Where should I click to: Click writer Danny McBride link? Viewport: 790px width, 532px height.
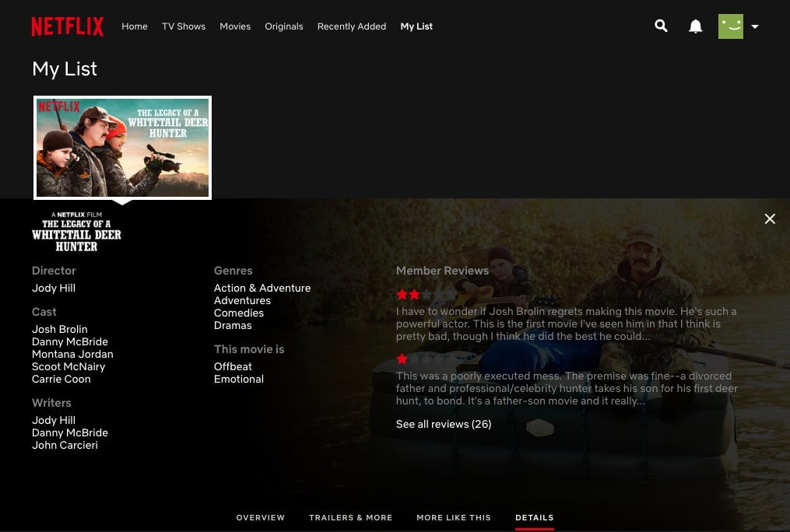69,433
